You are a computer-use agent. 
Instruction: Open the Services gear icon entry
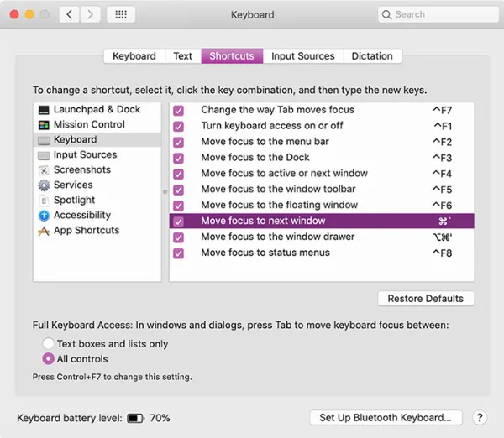45,185
